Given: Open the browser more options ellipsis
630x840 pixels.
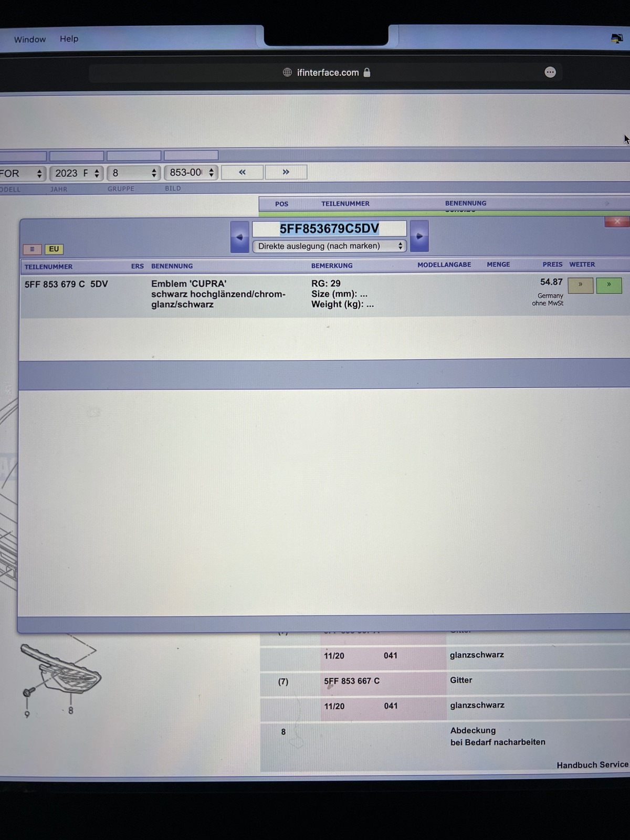Looking at the screenshot, I should 550,72.
